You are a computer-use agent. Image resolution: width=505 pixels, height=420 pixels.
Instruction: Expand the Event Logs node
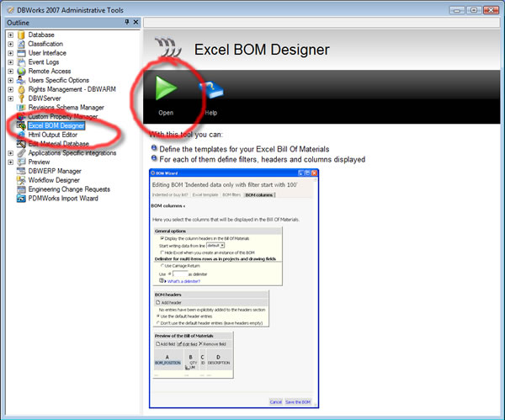[x=11, y=62]
